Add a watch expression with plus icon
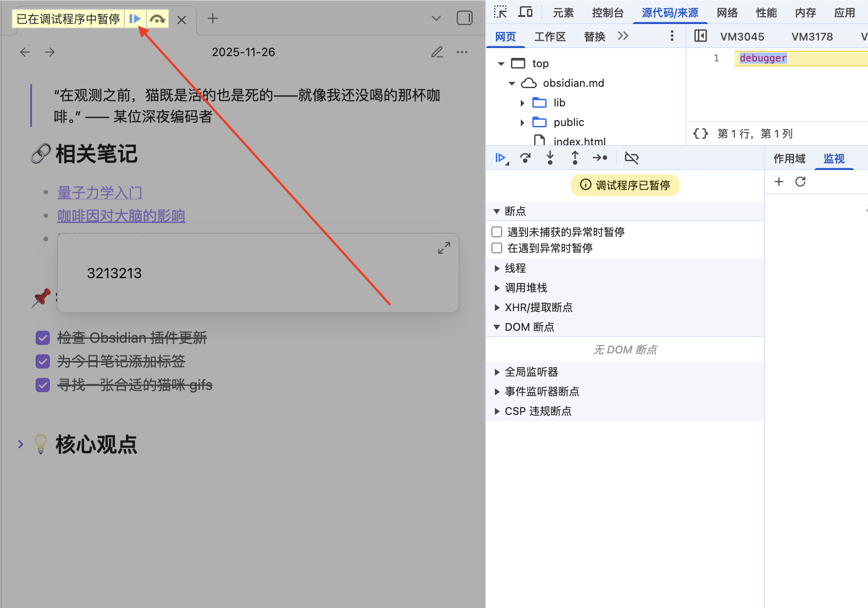 click(x=779, y=182)
